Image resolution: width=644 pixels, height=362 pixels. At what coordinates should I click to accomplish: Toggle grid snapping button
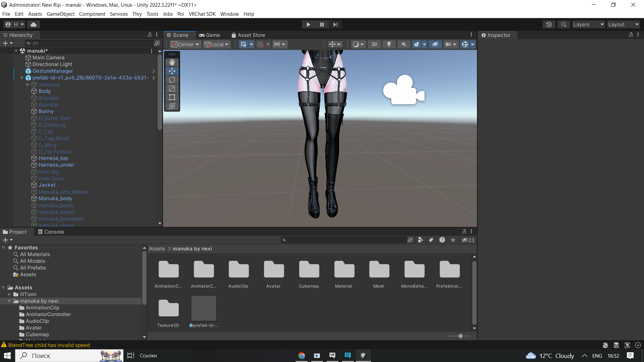pyautogui.click(x=260, y=44)
